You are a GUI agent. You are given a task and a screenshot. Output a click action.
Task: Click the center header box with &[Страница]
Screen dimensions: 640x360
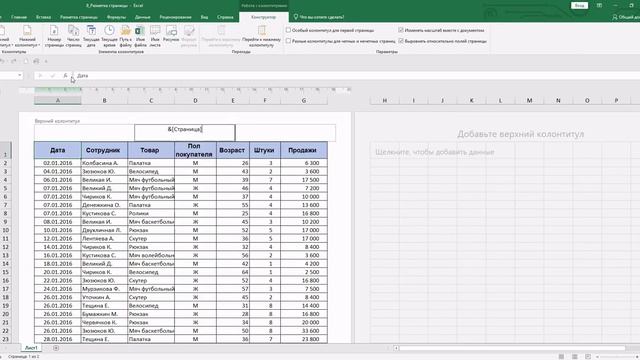(x=184, y=133)
